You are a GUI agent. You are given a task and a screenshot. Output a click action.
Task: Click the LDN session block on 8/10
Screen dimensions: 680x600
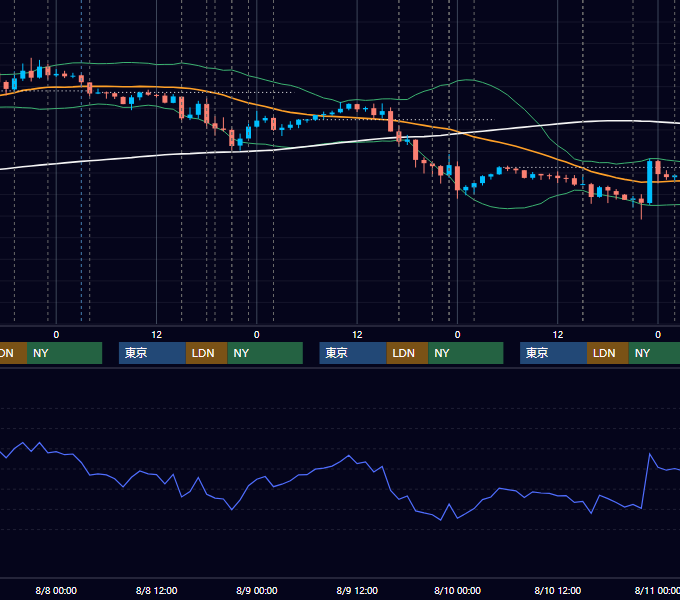tap(608, 353)
